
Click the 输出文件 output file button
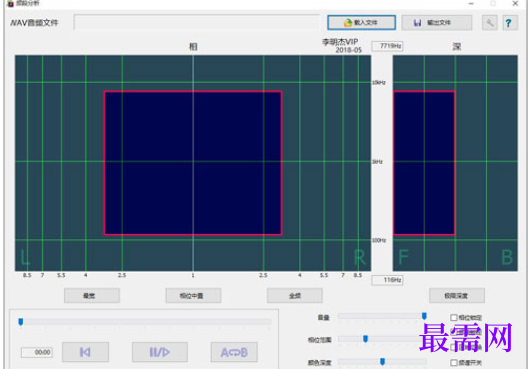coord(437,23)
